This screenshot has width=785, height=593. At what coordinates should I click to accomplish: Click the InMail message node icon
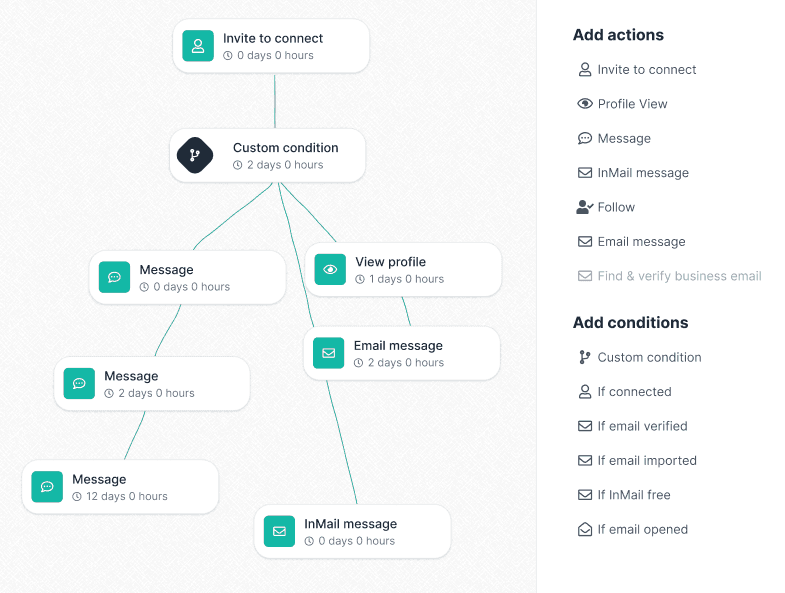(x=279, y=531)
